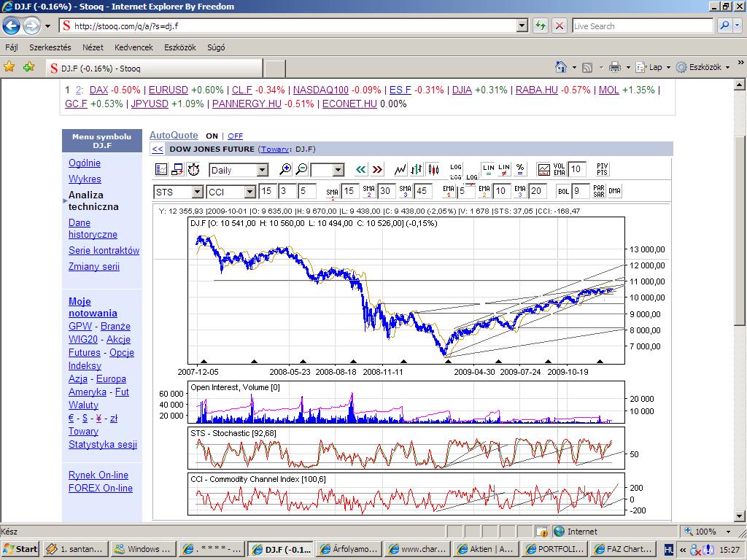747x560 pixels.
Task: Switch to the DJ.F (-0.16%) - Stooq tab
Action: pyautogui.click(x=154, y=68)
